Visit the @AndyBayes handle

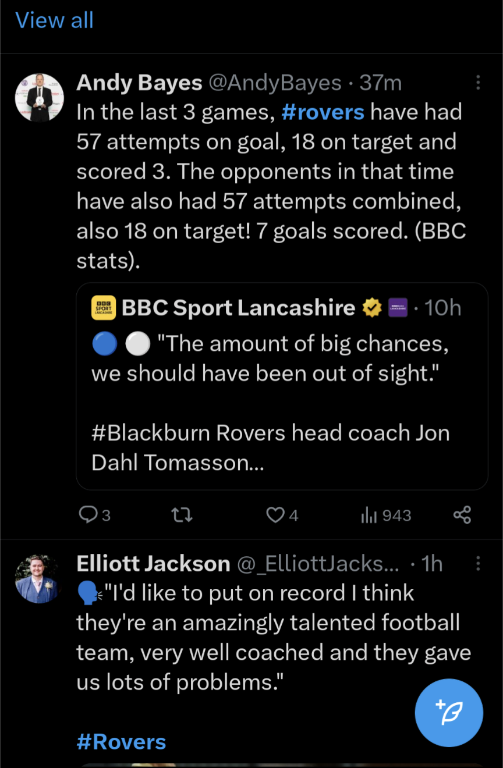click(275, 83)
